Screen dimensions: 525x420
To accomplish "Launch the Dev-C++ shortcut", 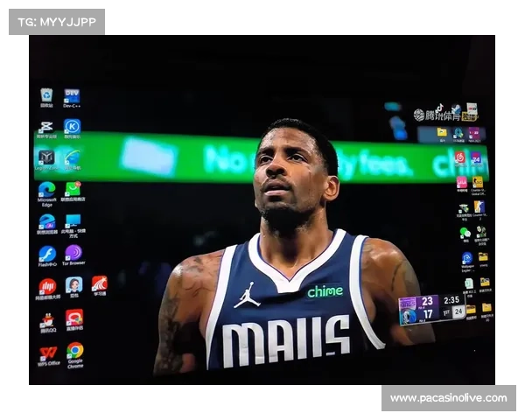I will [x=72, y=98].
